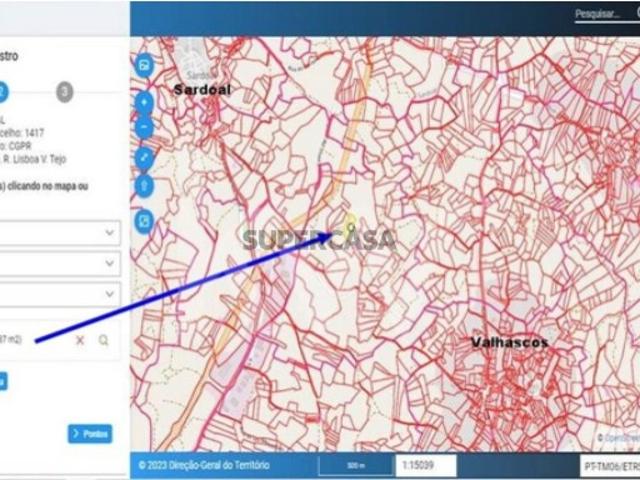Edit the 1:15039 map scale field
Viewport: 640px width, 480px height.
click(427, 466)
